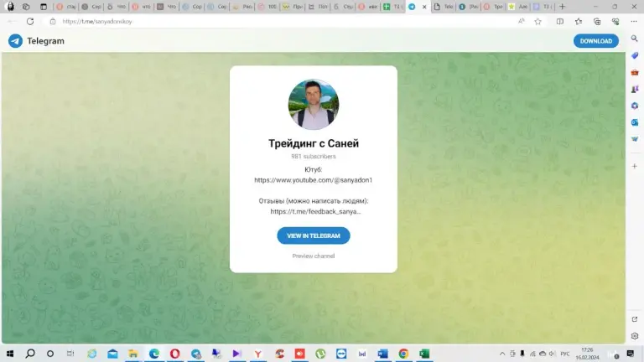Open uTorrent on the taskbar

coord(320,354)
